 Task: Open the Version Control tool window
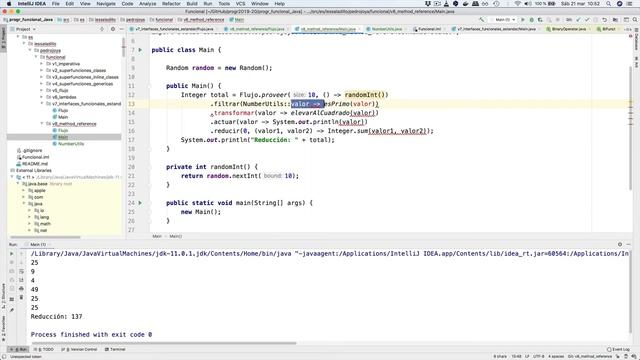(80, 349)
